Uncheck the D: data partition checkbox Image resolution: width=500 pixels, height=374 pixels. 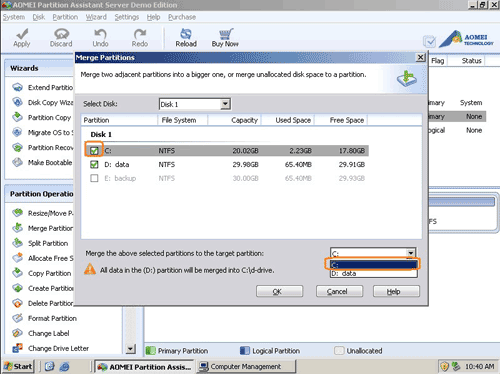point(94,164)
